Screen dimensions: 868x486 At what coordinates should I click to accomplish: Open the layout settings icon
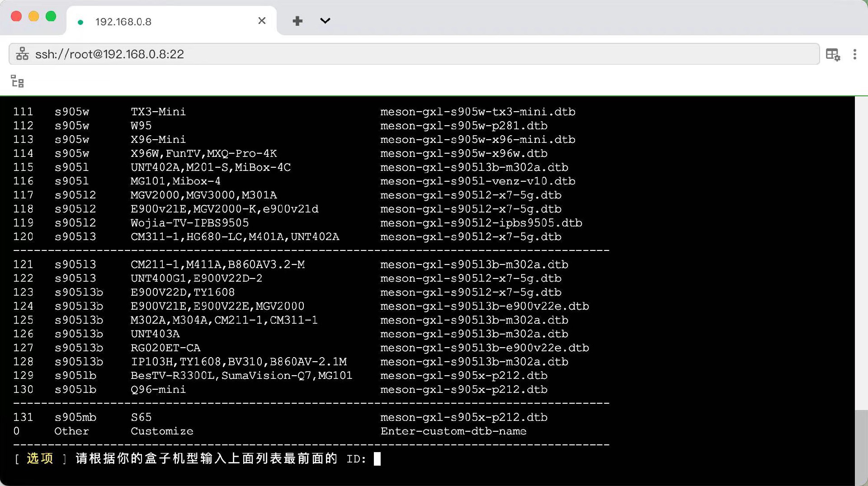(x=832, y=54)
